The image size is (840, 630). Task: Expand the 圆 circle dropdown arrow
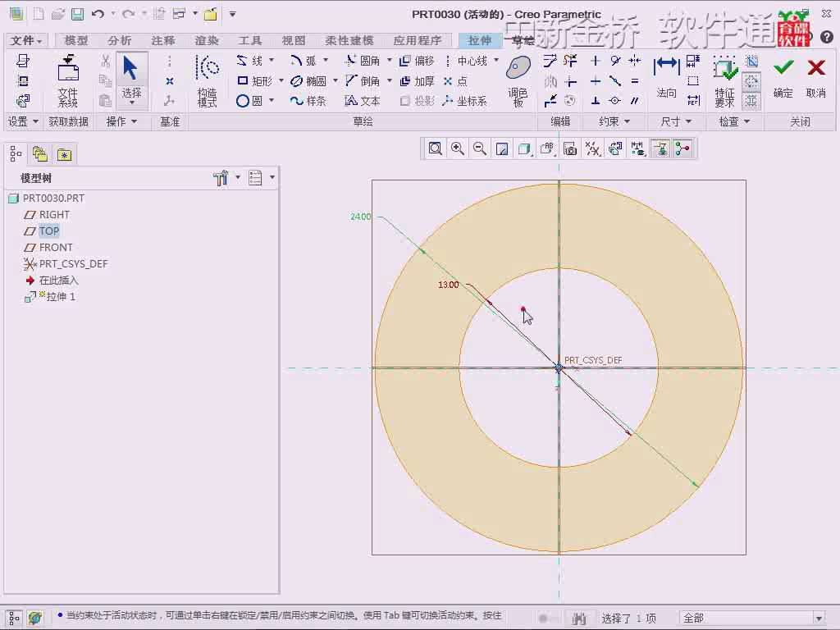272,100
